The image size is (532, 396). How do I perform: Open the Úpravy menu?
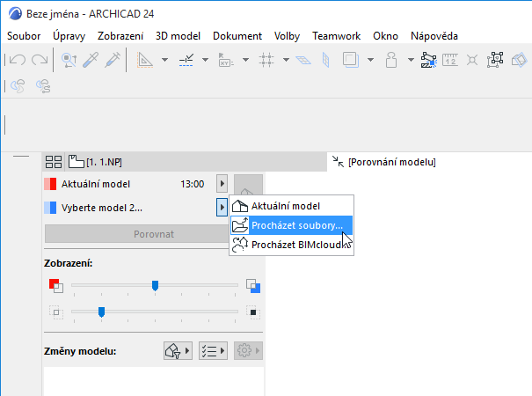point(69,36)
